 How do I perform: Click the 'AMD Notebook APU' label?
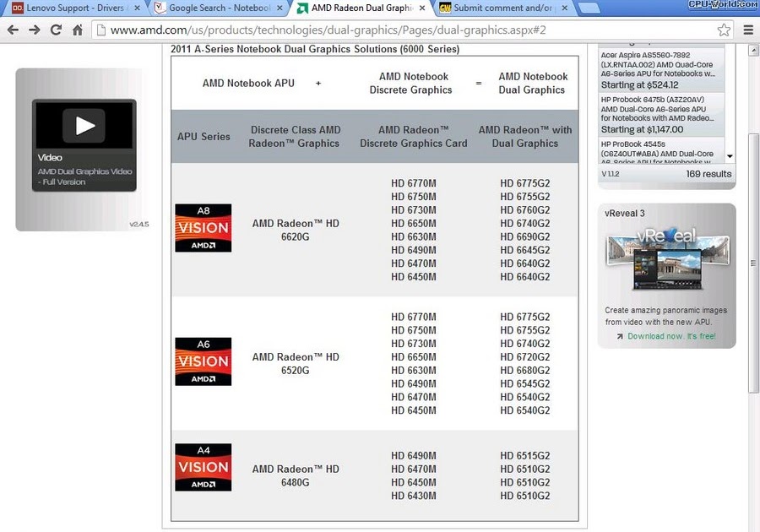(248, 84)
